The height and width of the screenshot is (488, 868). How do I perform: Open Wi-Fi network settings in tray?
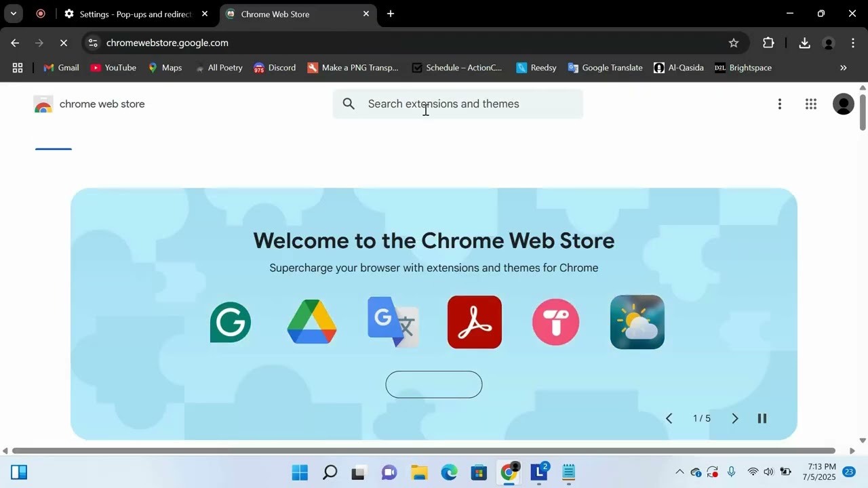click(x=753, y=472)
